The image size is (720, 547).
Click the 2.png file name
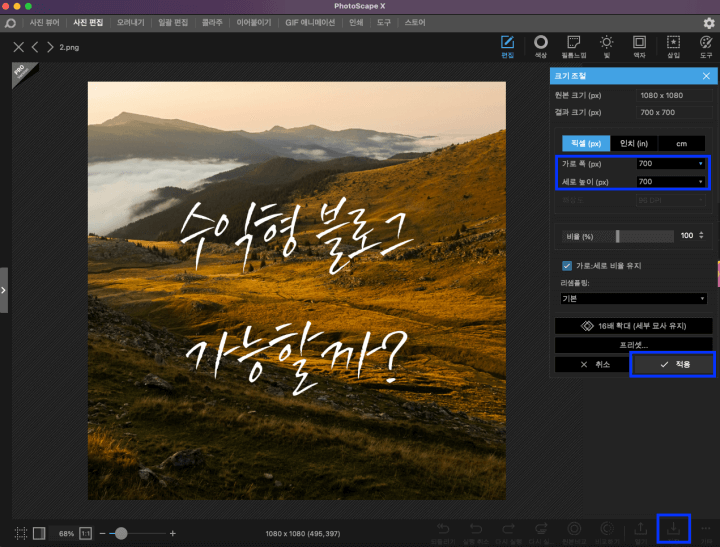(69, 47)
